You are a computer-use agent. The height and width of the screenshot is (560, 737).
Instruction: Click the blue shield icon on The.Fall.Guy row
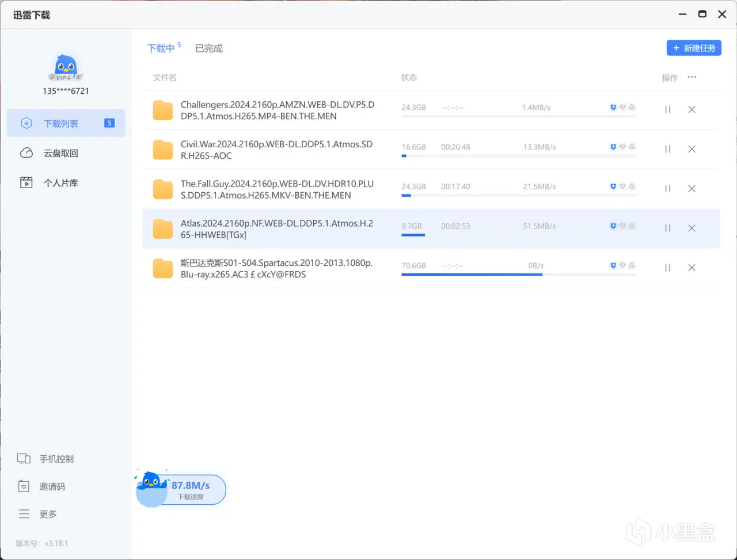[613, 186]
